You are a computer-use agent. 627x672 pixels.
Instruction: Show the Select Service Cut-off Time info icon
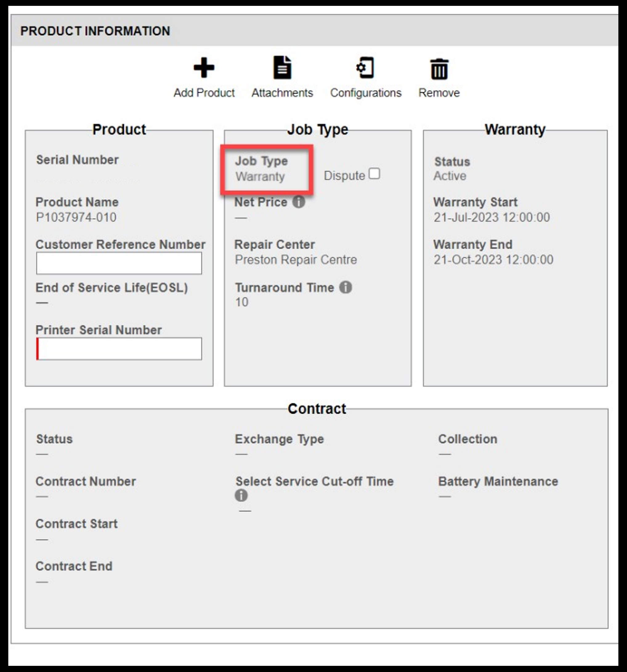pos(241,495)
